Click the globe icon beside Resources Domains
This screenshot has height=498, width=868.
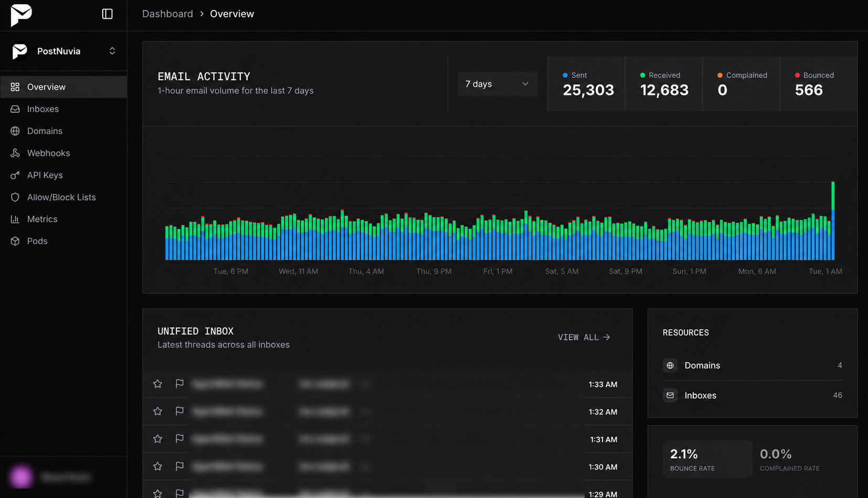(670, 365)
